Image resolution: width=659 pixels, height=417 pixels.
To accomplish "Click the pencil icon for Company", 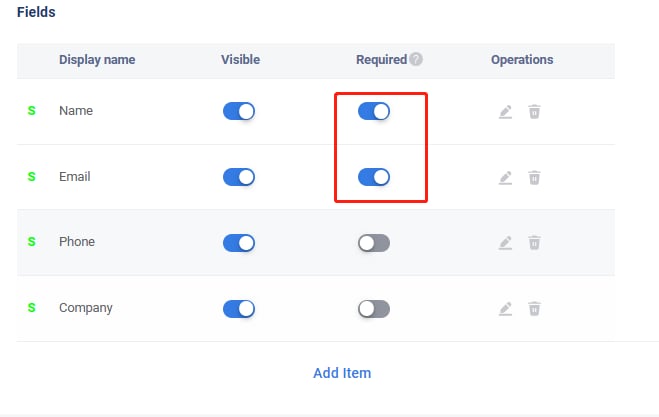I will point(505,309).
